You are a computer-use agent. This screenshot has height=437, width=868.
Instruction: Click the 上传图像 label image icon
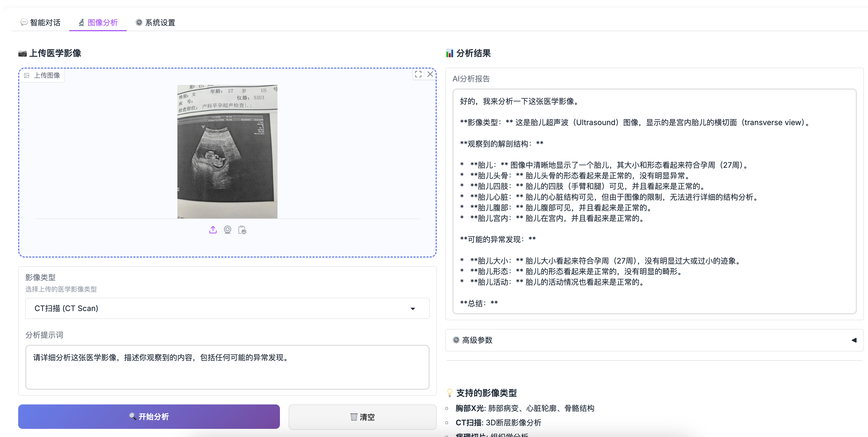click(27, 75)
